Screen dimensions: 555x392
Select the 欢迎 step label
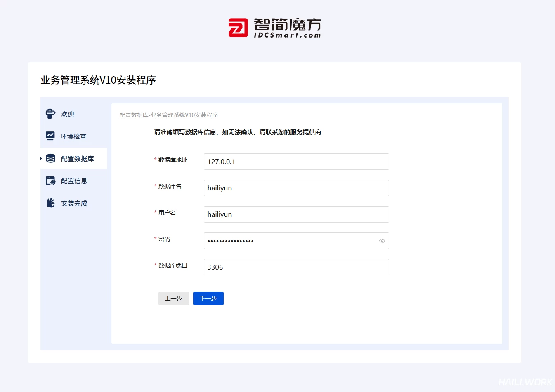(x=68, y=114)
